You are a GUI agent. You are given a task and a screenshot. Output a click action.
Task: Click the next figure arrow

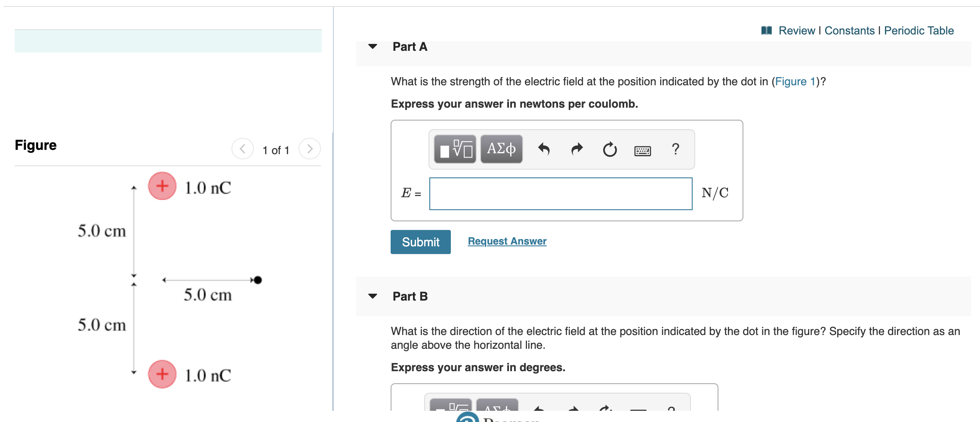coord(309,149)
